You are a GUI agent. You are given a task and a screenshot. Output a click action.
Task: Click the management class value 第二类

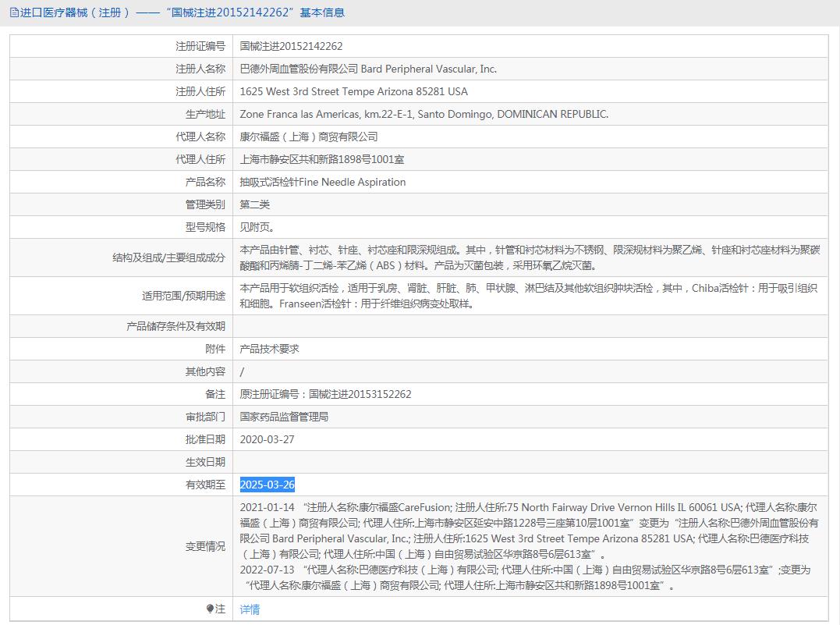[x=254, y=204]
